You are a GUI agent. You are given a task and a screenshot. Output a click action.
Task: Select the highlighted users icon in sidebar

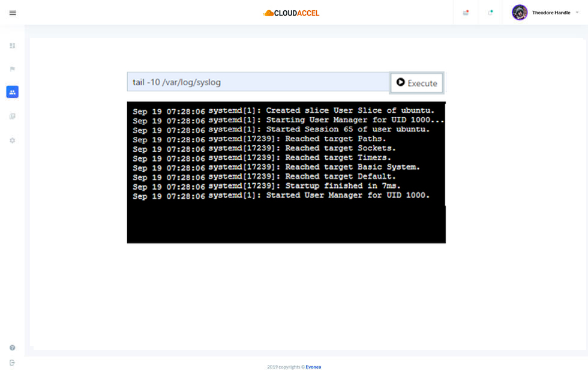pyautogui.click(x=12, y=92)
